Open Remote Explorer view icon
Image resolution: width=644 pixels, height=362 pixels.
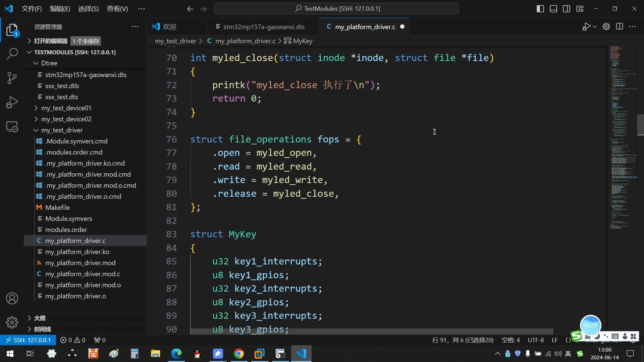[12, 127]
